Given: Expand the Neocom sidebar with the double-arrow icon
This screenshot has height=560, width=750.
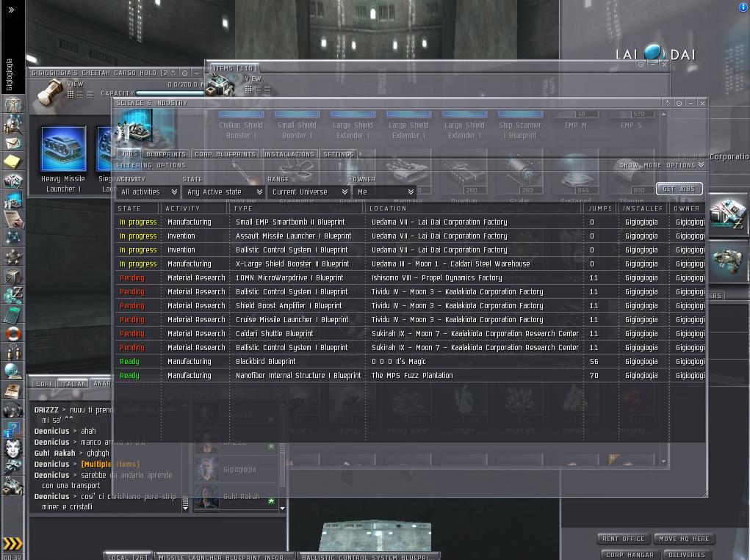Looking at the screenshot, I should pyautogui.click(x=12, y=10).
